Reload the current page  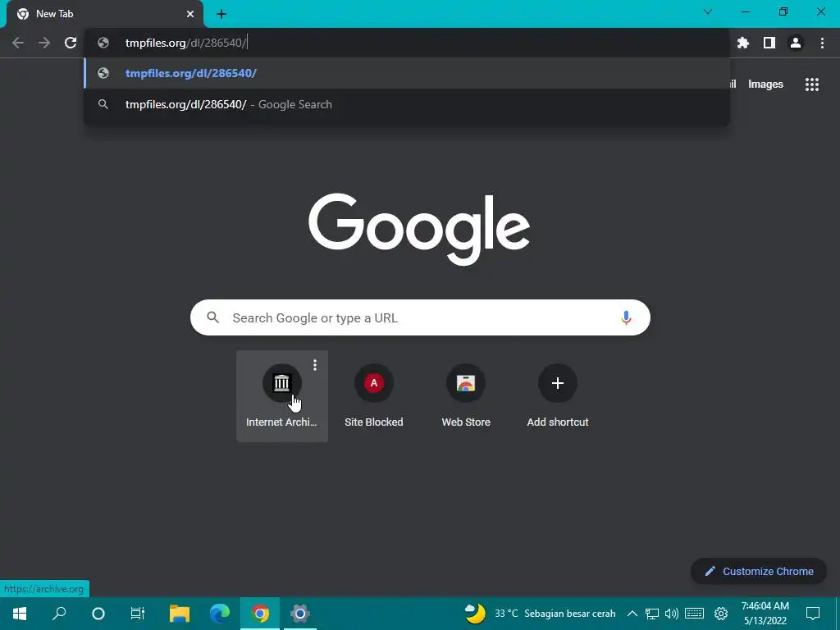click(x=71, y=43)
